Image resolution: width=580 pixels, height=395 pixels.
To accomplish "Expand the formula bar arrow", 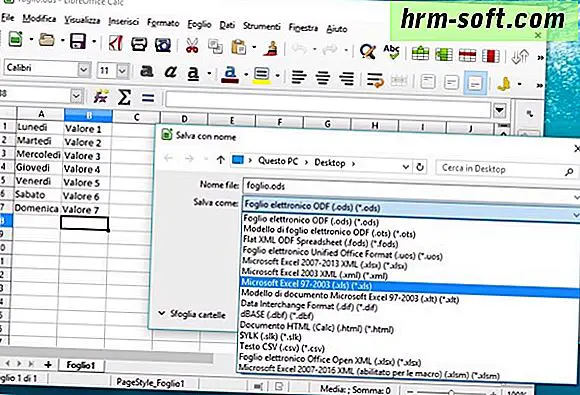I will click(x=499, y=110).
